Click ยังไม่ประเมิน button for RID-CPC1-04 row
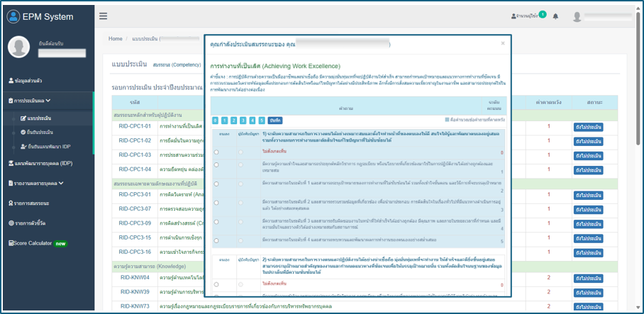The width and height of the screenshot is (644, 314). [x=588, y=170]
